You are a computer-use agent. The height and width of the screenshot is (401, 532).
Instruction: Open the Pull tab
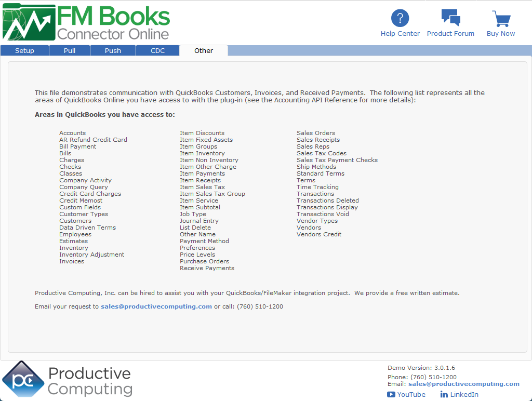click(x=70, y=50)
